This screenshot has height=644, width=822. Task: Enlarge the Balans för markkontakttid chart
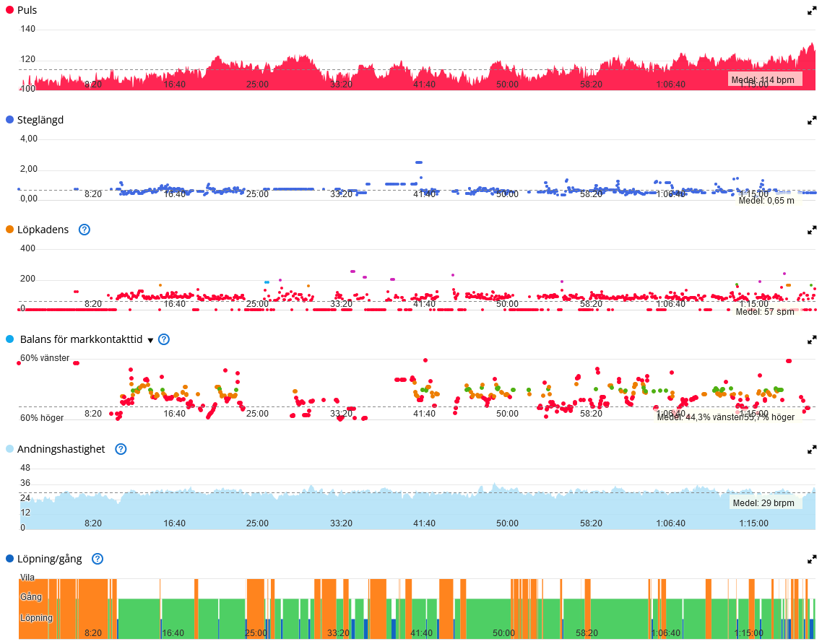811,340
